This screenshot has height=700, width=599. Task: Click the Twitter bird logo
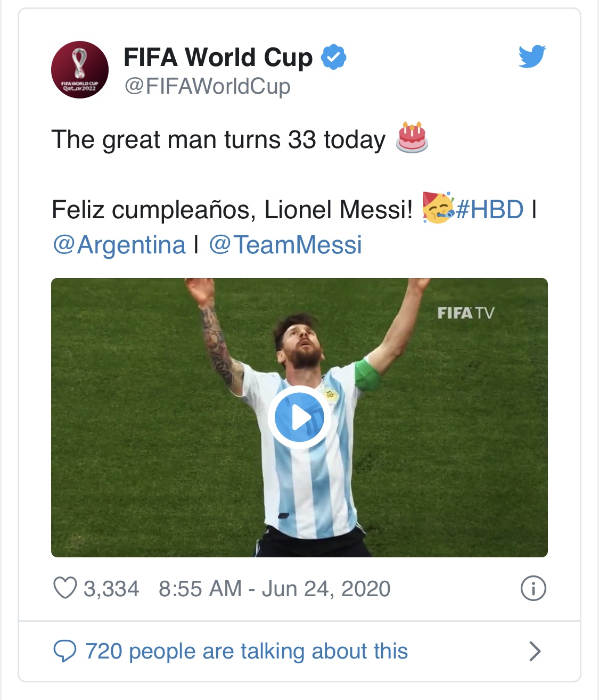pyautogui.click(x=532, y=56)
